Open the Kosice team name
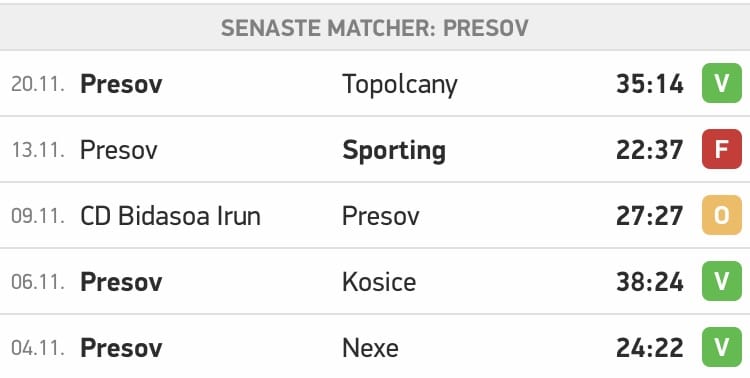Image resolution: width=750 pixels, height=378 pixels. (379, 282)
